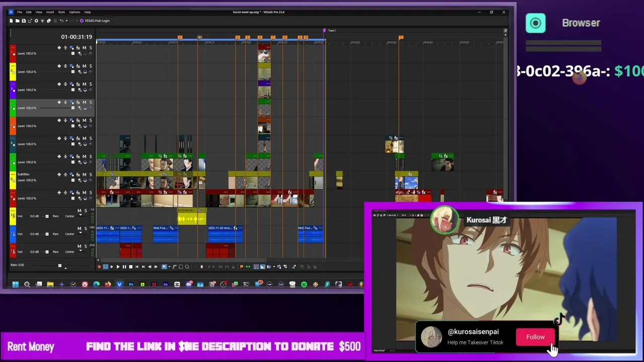Open the Insert menu

[50, 12]
